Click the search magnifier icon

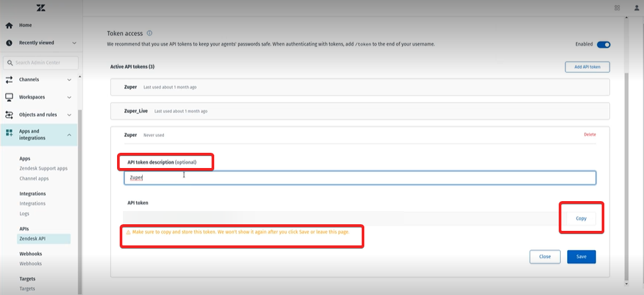coord(10,63)
